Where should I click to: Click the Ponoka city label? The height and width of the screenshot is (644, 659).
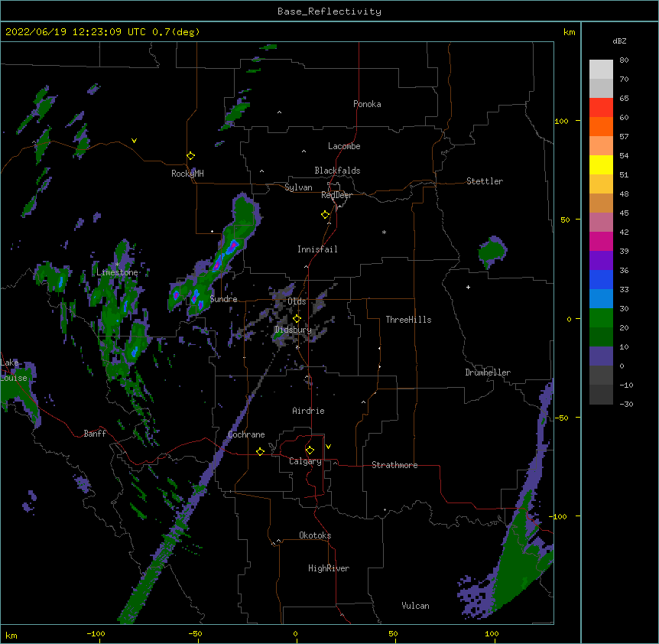[367, 104]
